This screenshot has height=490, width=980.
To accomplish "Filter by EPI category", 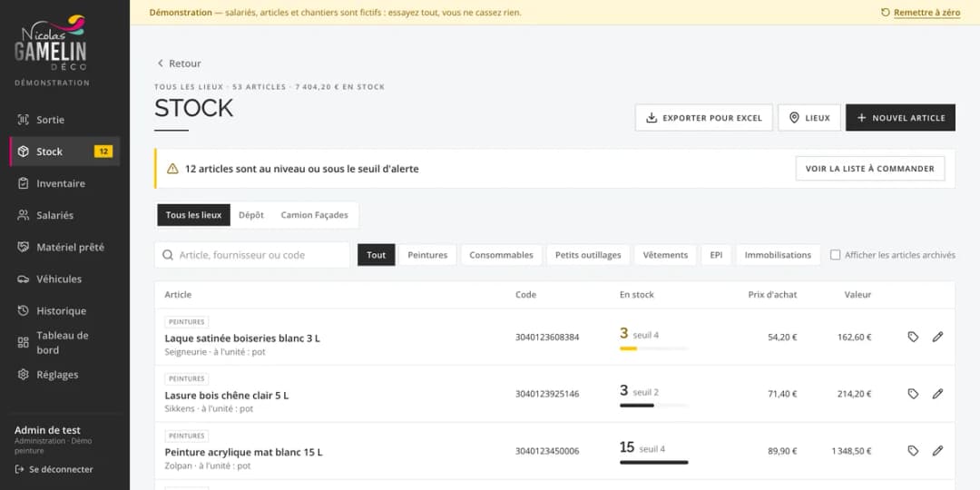I will pyautogui.click(x=716, y=255).
